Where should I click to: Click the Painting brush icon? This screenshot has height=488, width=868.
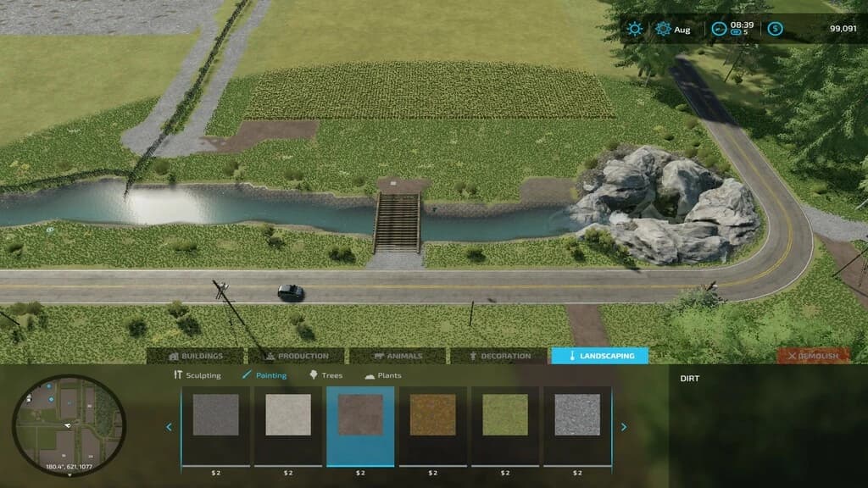pos(247,375)
